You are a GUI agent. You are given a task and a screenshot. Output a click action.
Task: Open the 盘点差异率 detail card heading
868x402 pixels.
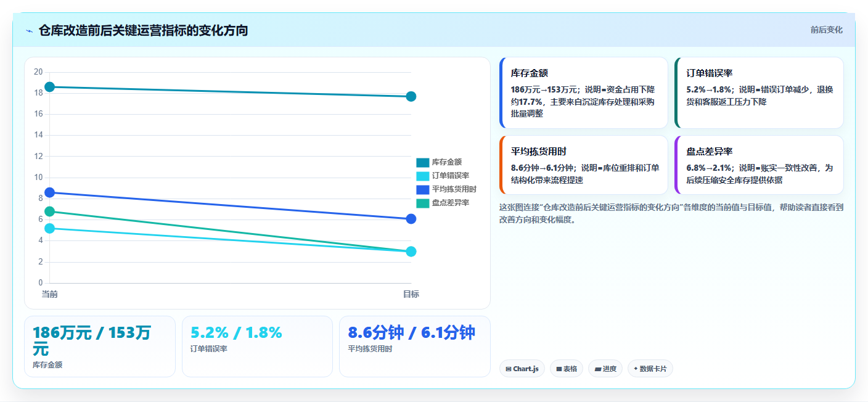(x=710, y=152)
